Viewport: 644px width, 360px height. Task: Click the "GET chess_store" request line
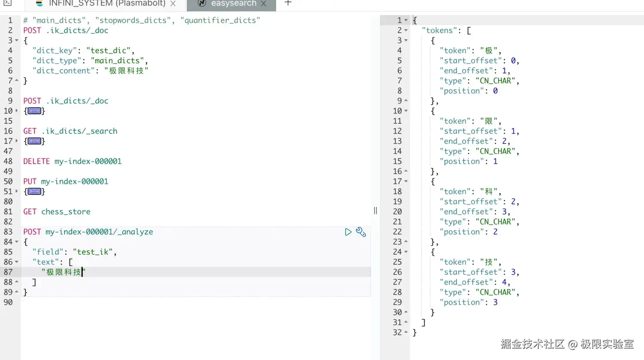[x=57, y=212]
